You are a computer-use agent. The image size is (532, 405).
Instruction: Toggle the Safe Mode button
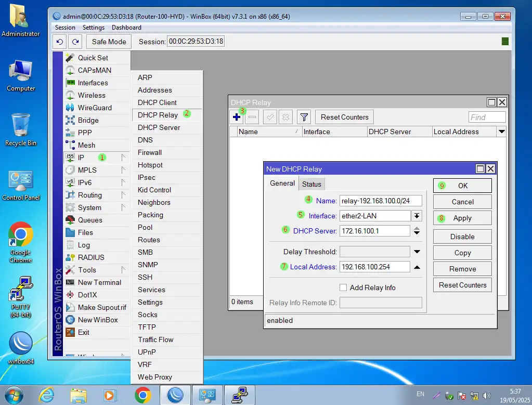(109, 42)
